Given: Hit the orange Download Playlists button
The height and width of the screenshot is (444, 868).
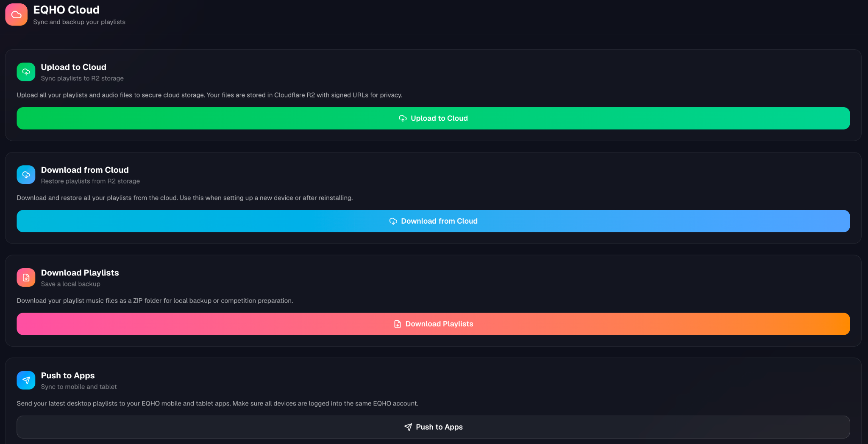Looking at the screenshot, I should click(433, 324).
